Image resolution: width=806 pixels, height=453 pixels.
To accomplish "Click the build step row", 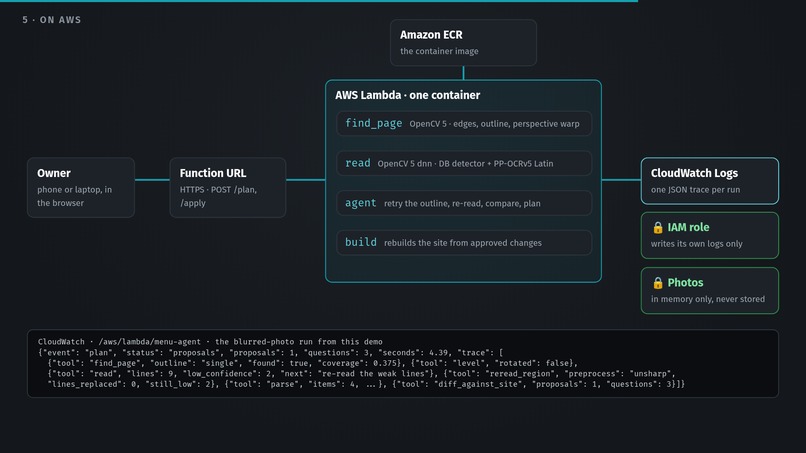I will [464, 242].
